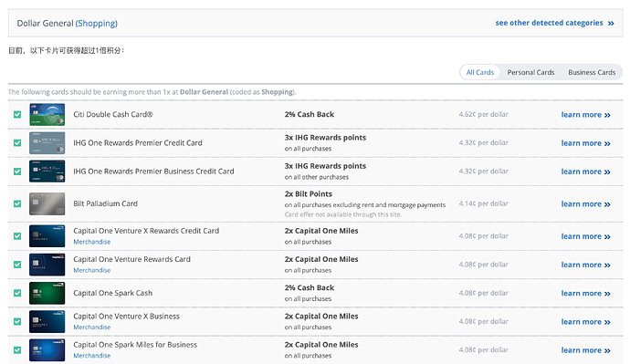
Task: Learn more about Bilt Palladium Card
Action: coord(586,204)
